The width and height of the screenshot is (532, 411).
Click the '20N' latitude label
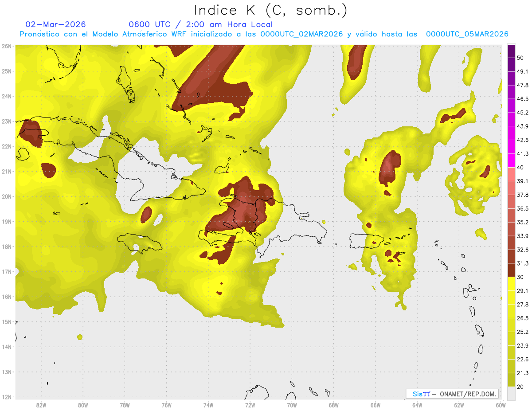[6, 196]
